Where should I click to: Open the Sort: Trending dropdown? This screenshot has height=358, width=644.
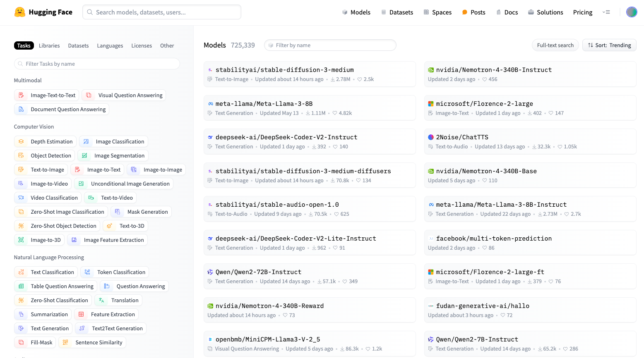pyautogui.click(x=609, y=45)
